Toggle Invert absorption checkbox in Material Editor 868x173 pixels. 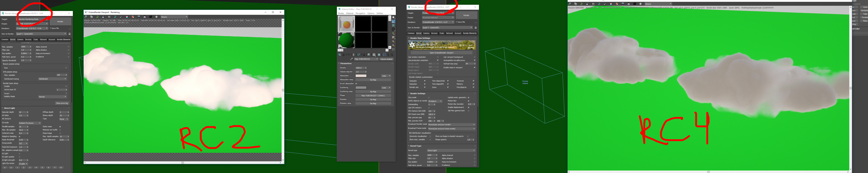coord(356,84)
